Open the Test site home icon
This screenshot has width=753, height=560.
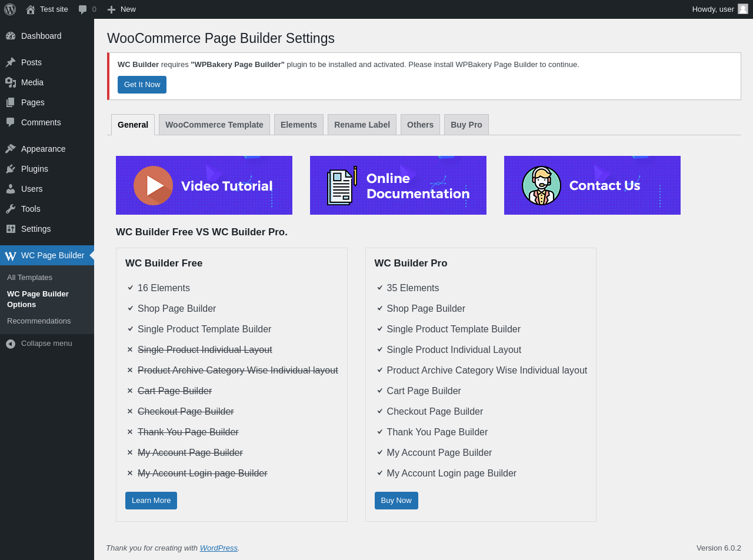click(x=31, y=9)
